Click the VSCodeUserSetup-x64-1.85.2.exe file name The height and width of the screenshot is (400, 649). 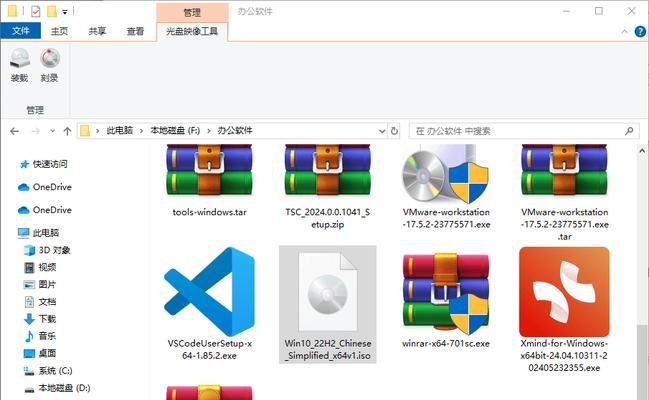coord(209,349)
